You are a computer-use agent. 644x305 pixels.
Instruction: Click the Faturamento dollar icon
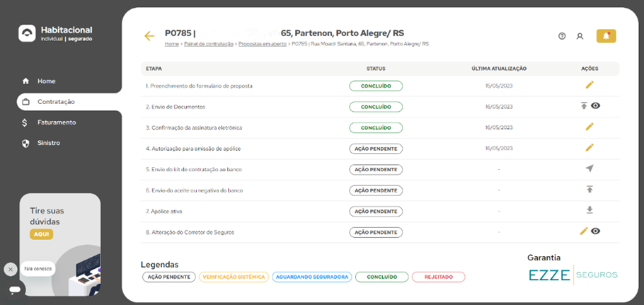coord(25,122)
